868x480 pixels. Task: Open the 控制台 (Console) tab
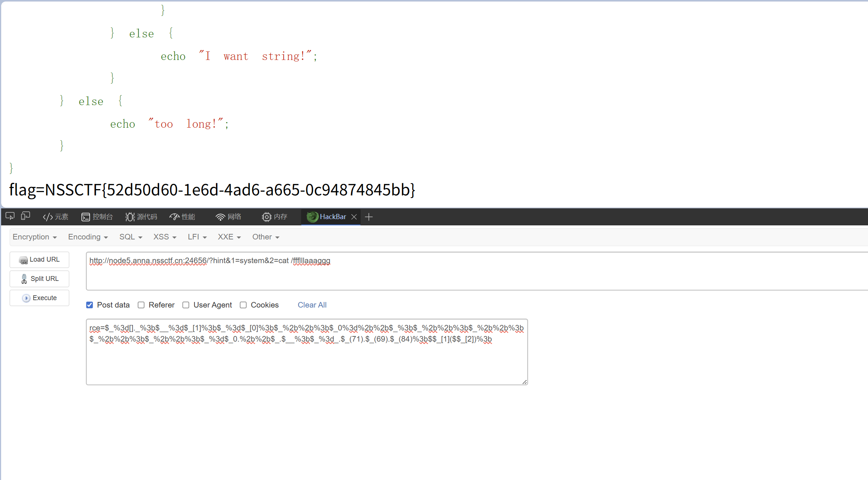tap(97, 217)
